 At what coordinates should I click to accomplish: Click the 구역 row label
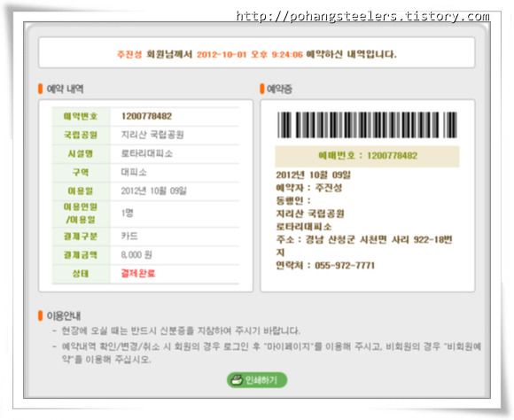(81, 172)
